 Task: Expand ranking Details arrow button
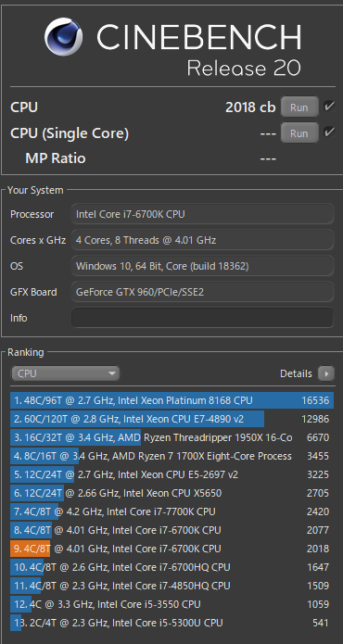[x=326, y=373]
